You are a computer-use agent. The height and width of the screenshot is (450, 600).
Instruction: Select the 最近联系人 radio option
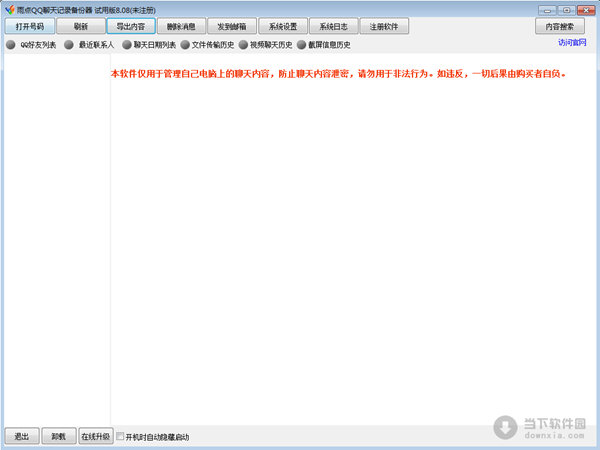click(x=69, y=45)
